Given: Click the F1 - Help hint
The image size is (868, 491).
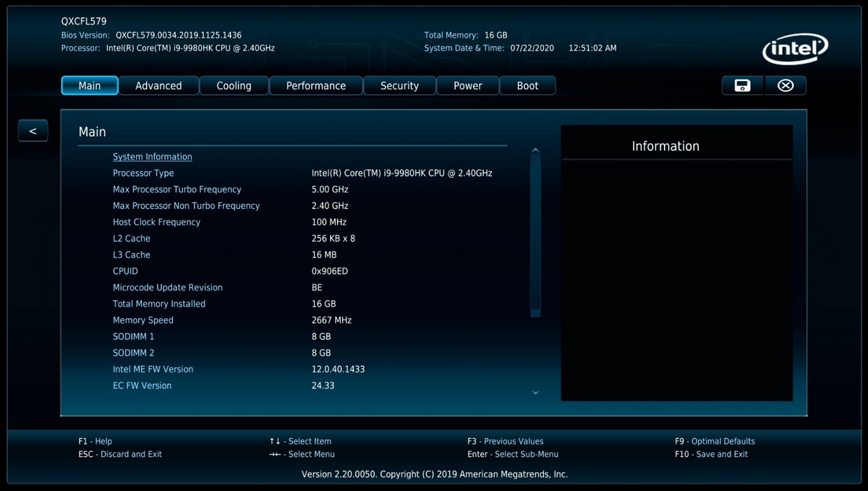Looking at the screenshot, I should point(95,441).
